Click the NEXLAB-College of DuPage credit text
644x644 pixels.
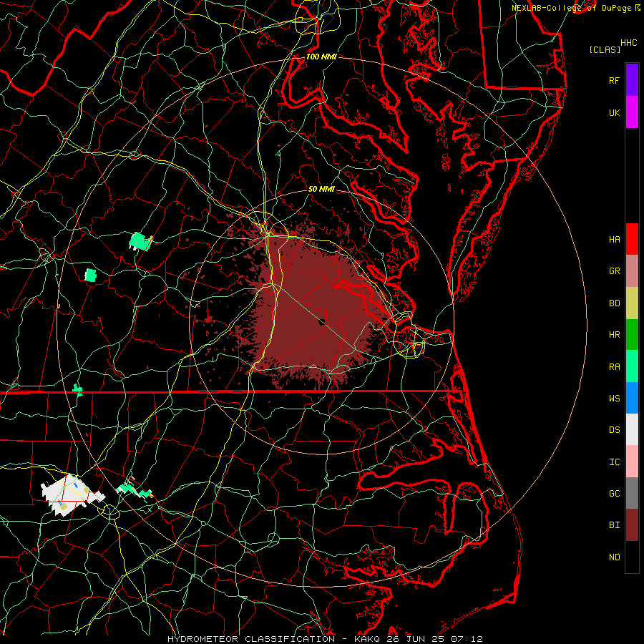pos(571,8)
